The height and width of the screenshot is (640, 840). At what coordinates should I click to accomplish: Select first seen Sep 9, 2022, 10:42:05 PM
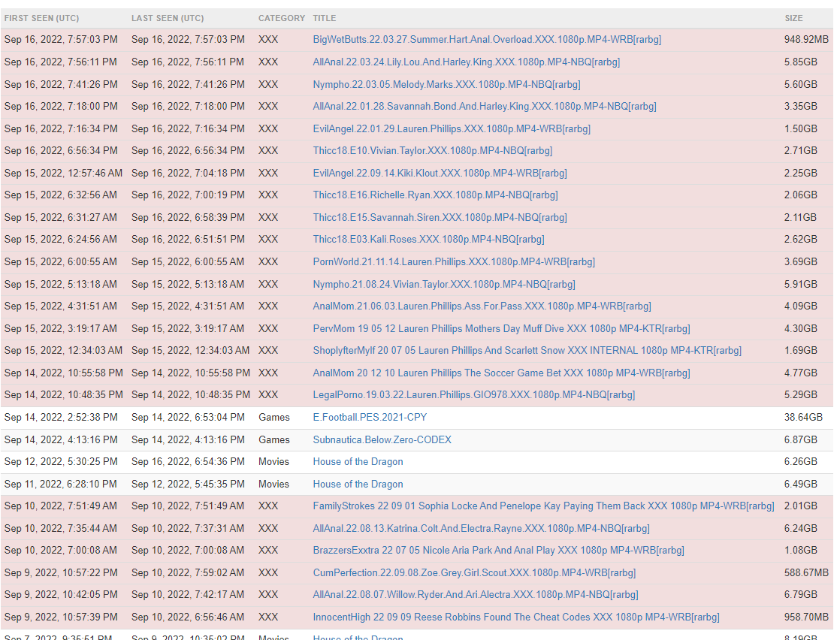click(61, 595)
